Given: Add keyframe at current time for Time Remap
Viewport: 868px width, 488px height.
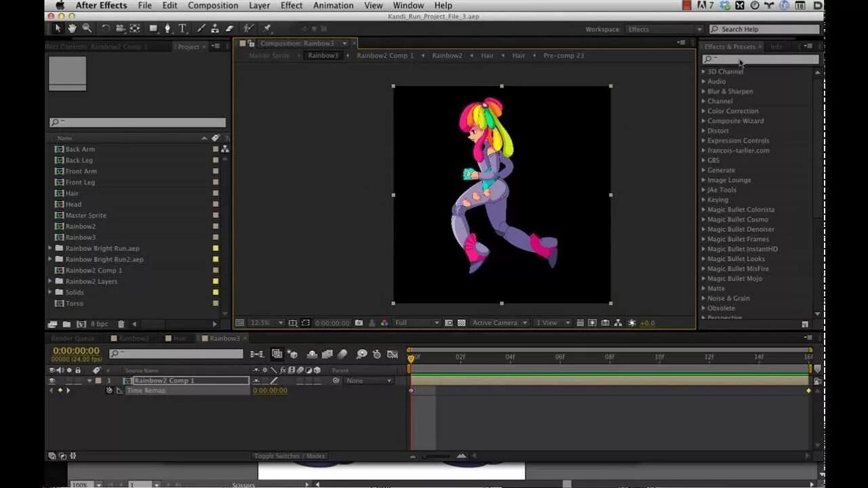Looking at the screenshot, I should tap(60, 390).
